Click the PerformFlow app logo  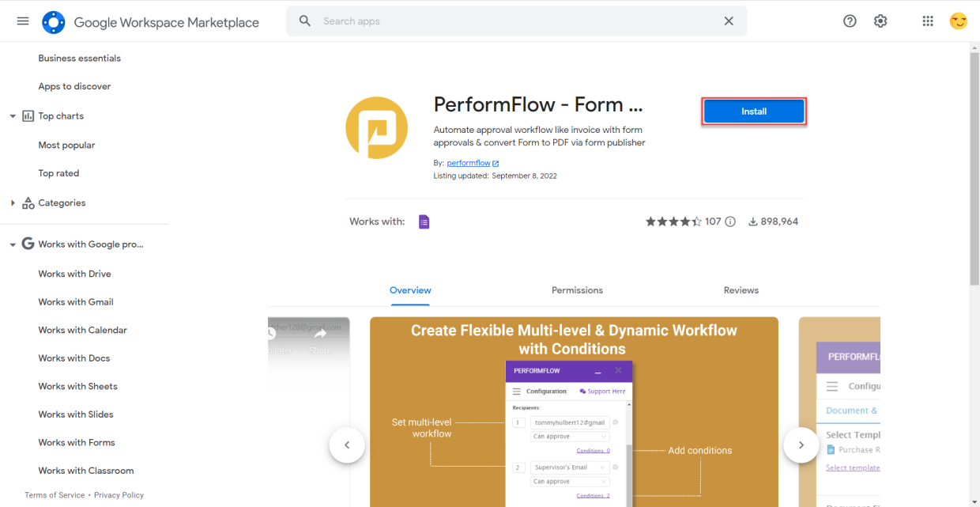coord(377,127)
